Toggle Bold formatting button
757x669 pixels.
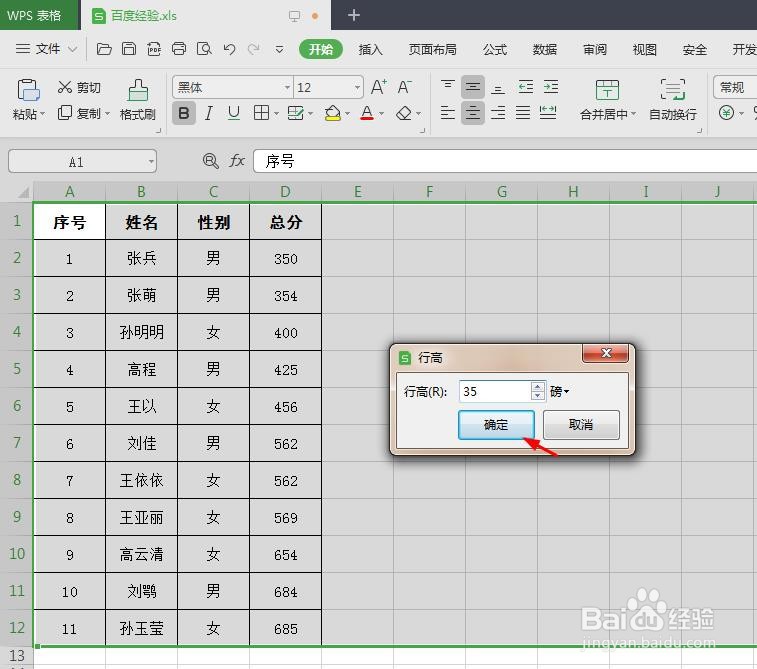click(x=184, y=113)
